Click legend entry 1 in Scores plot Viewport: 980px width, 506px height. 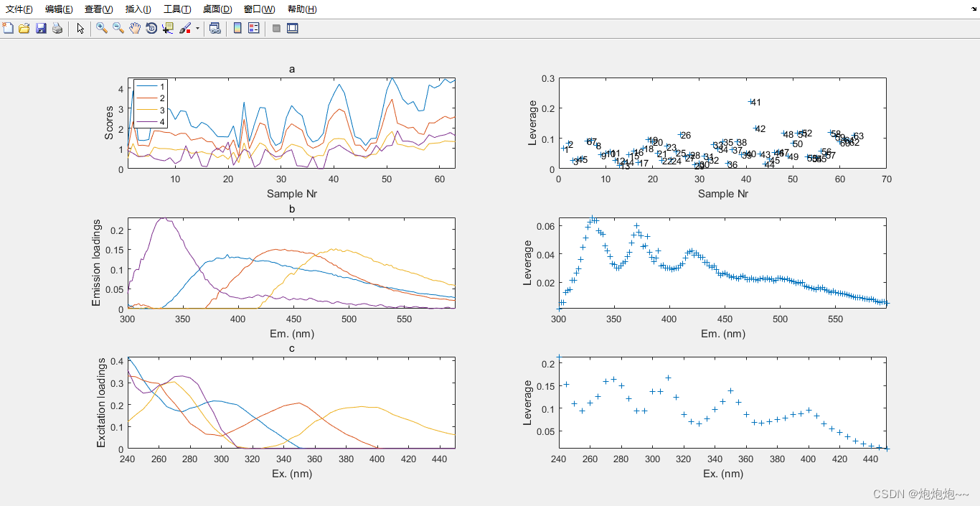pyautogui.click(x=150, y=86)
